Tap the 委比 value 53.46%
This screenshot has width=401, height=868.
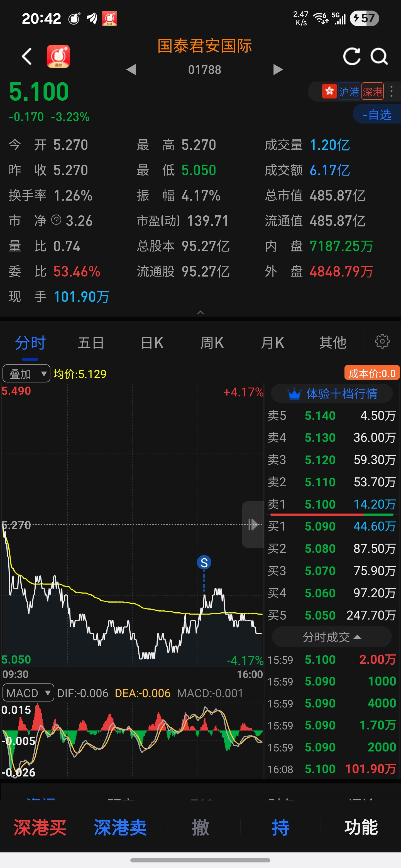click(77, 271)
